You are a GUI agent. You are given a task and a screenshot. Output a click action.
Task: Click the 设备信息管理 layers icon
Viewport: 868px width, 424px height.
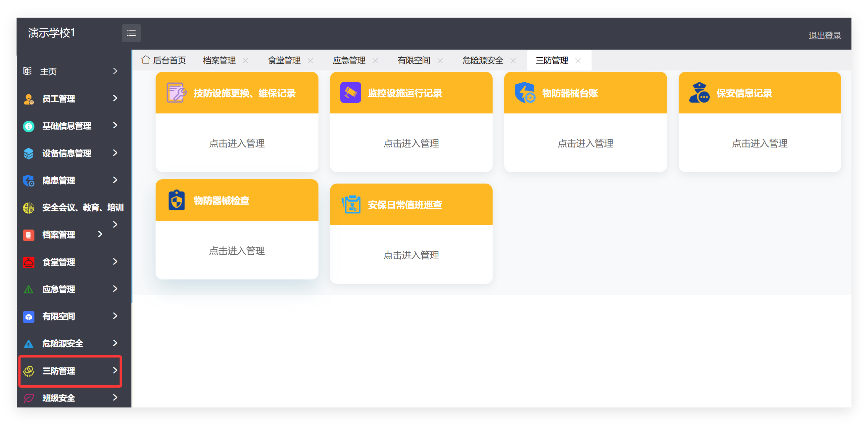(29, 153)
